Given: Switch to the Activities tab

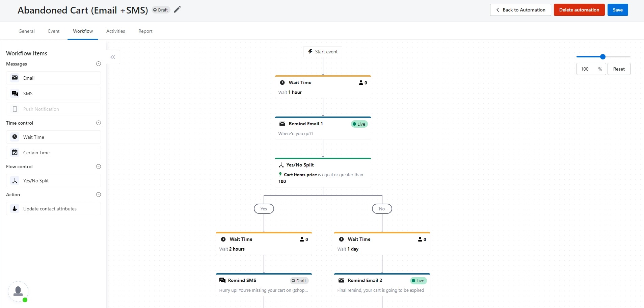Looking at the screenshot, I should [115, 31].
